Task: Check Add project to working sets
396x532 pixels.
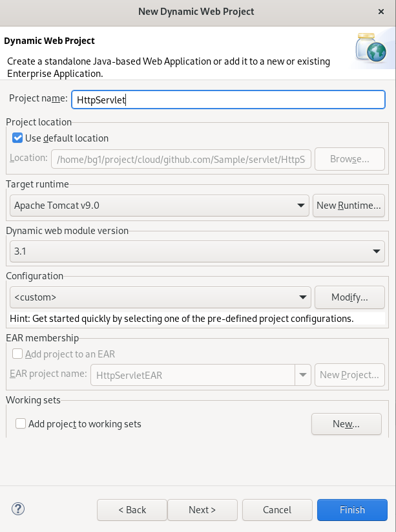Action: click(21, 424)
